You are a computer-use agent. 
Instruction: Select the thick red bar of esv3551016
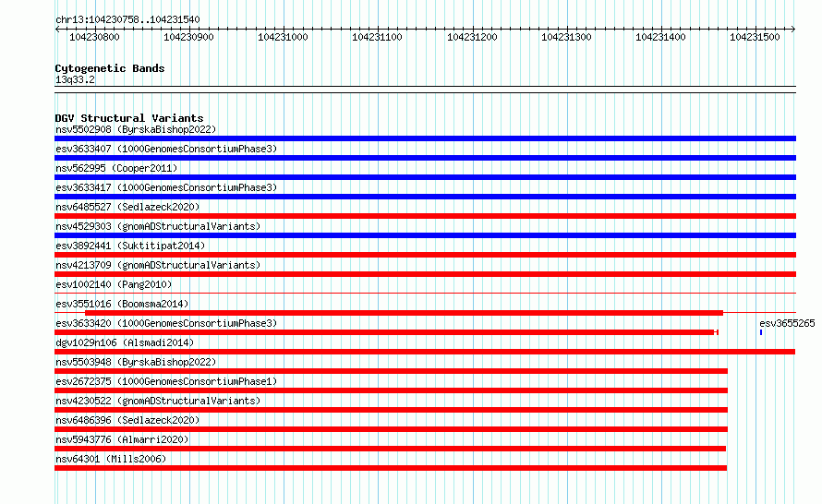pos(404,313)
